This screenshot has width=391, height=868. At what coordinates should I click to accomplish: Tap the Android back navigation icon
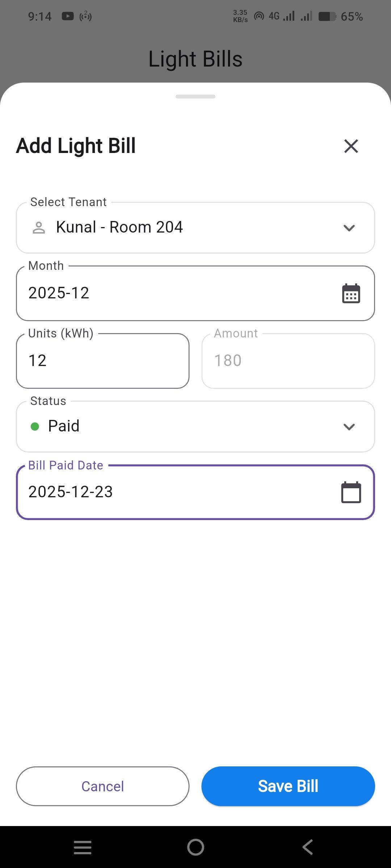[308, 847]
